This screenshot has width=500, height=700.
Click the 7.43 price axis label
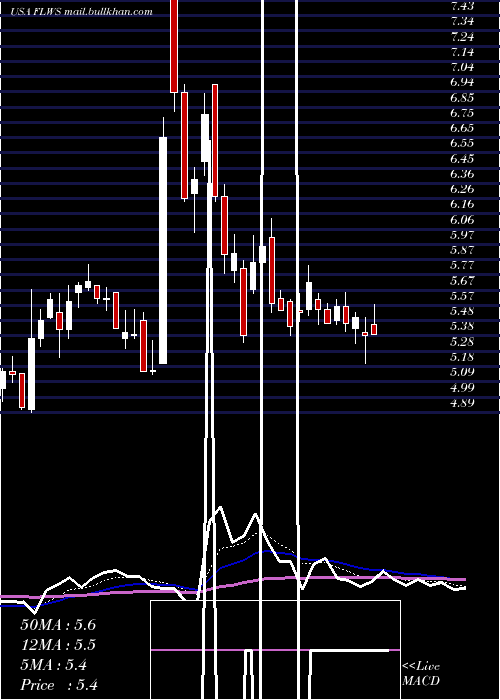pyautogui.click(x=462, y=6)
